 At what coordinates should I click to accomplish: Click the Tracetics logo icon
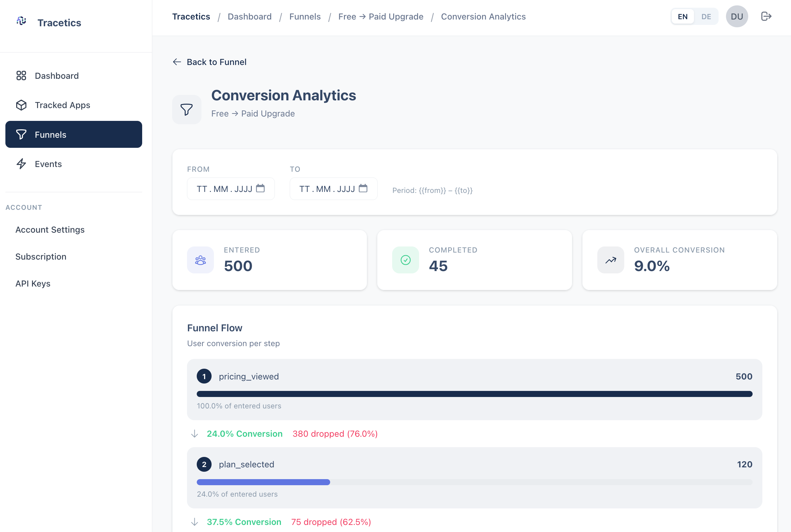pyautogui.click(x=21, y=21)
